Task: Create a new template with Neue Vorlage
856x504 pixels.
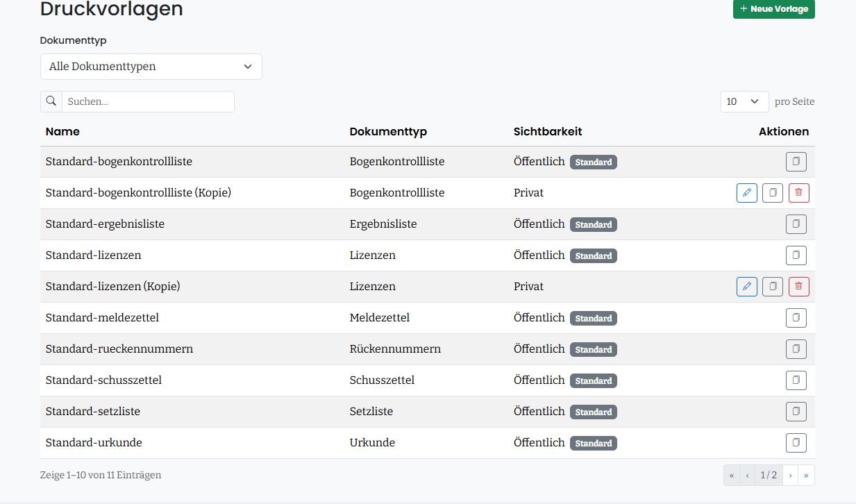Action: click(x=774, y=9)
